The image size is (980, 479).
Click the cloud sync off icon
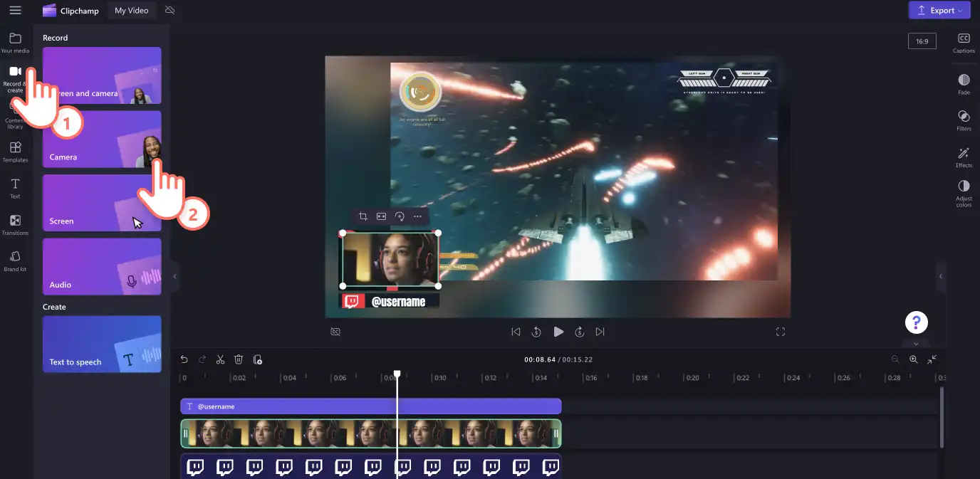coord(170,11)
